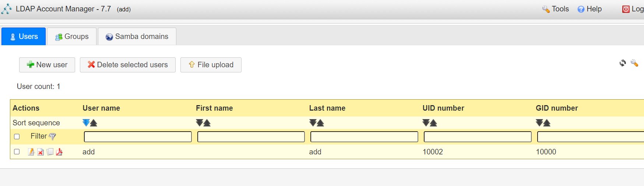
Task: Switch to the Groups tab
Action: [x=72, y=36]
